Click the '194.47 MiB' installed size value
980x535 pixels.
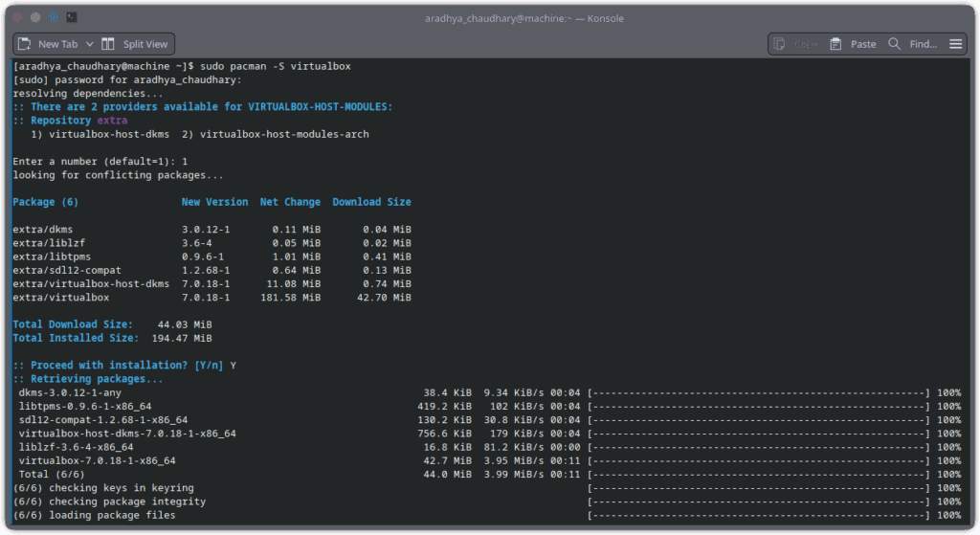[x=182, y=338]
